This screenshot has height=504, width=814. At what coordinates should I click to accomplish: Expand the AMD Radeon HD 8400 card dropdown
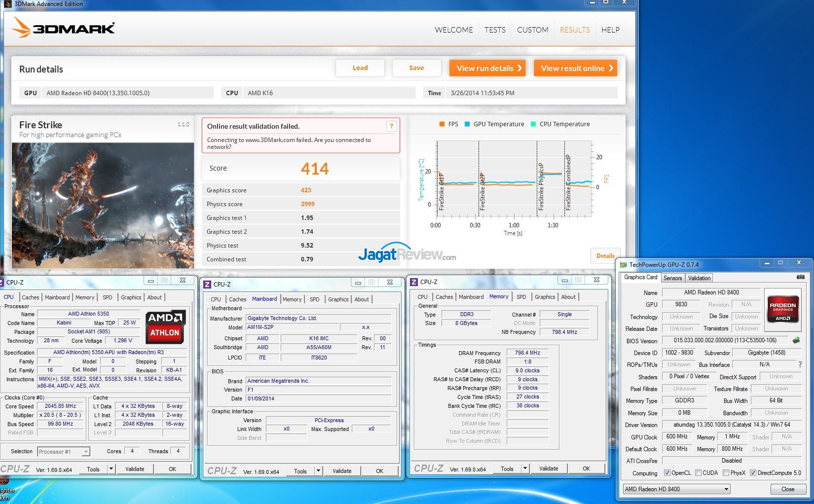726,489
